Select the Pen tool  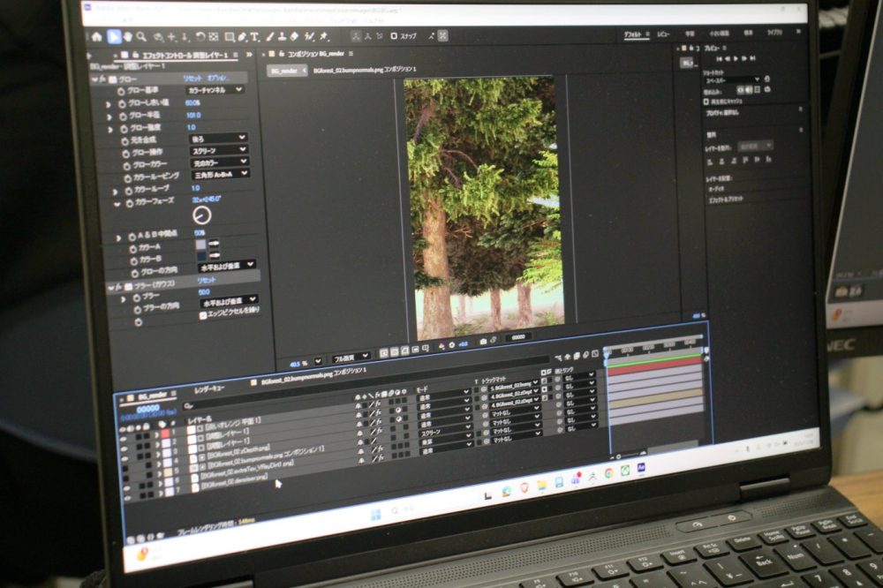[242, 37]
